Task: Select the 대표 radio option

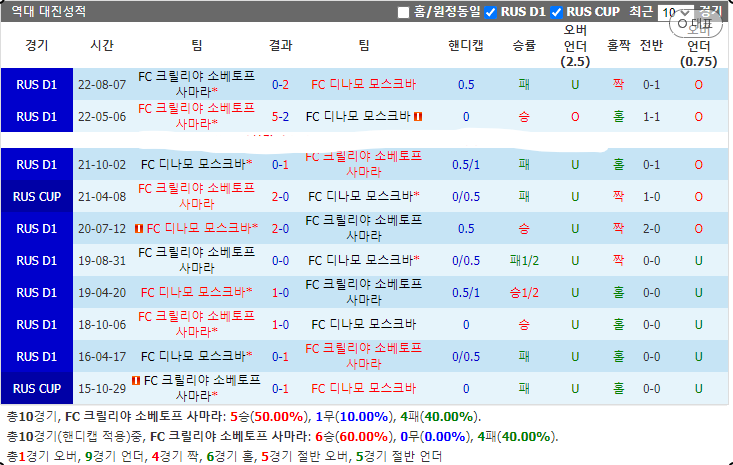Action: 683,23
